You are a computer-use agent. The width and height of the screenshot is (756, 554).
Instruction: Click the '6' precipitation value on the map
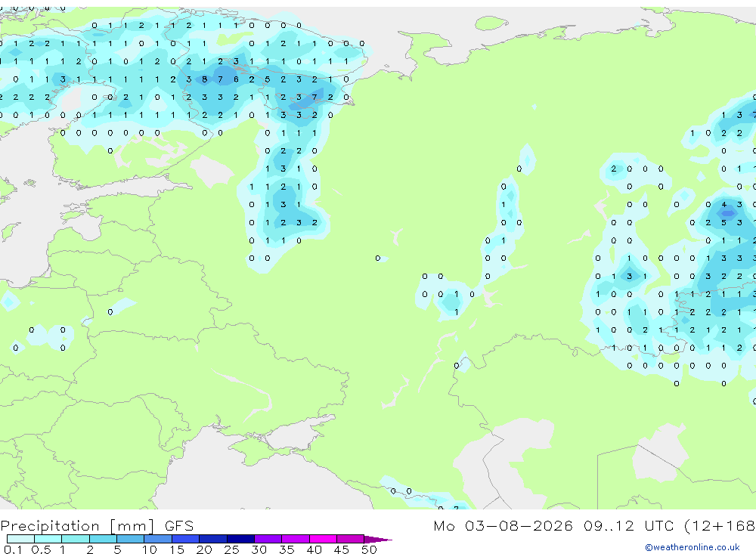[236, 79]
